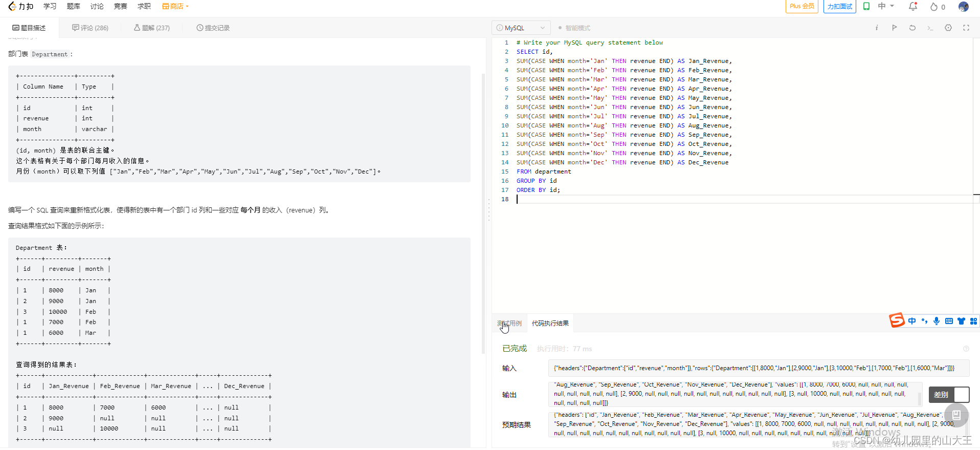This screenshot has width=980, height=450.
Task: Click the flame streak counter
Action: (x=938, y=7)
